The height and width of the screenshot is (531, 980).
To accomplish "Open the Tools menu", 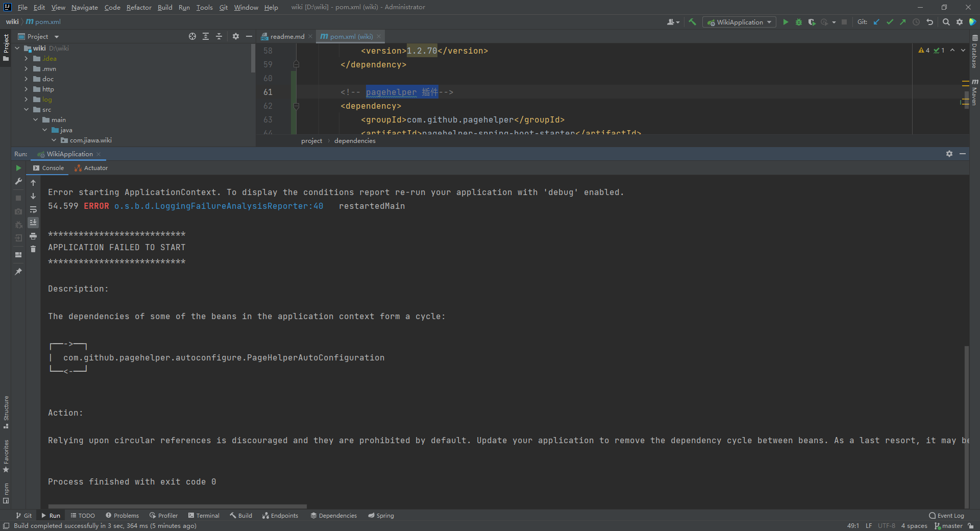I will pyautogui.click(x=204, y=7).
